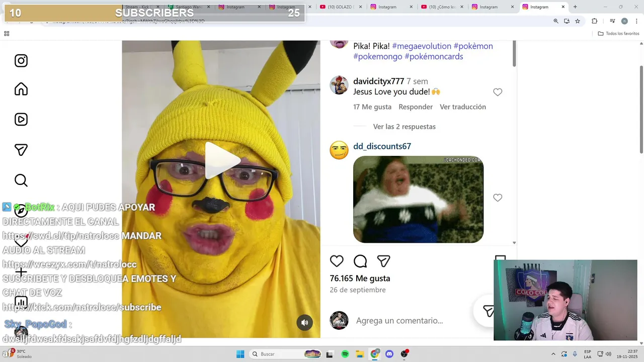Click Chrome zoom magnifier in address bar
Viewport: 644px width, 362px height.
point(556,21)
